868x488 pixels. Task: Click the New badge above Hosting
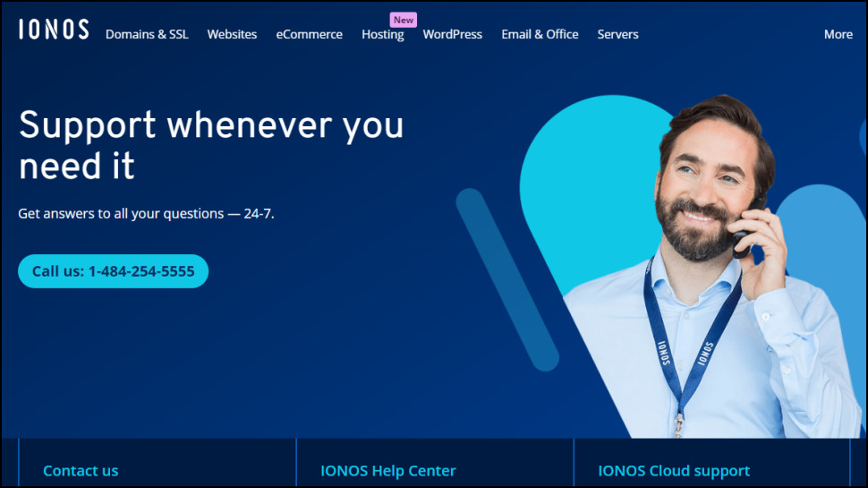point(404,20)
